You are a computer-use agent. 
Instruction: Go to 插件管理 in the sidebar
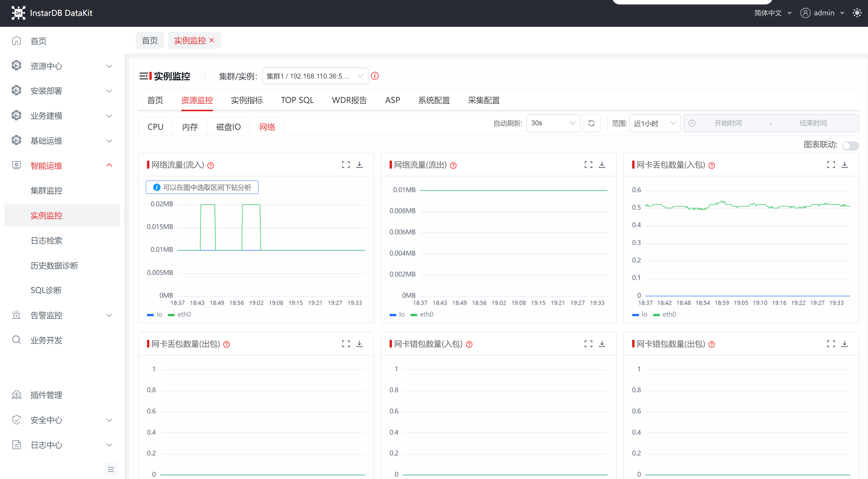coord(62,395)
